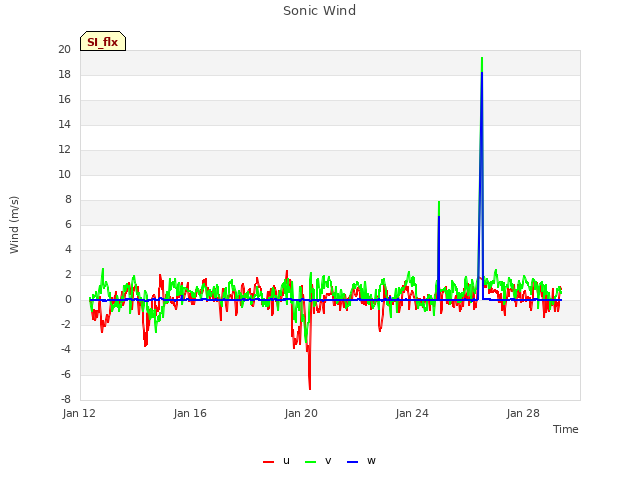Click the Jan 20 axis label
This screenshot has height=480, width=640.
pyautogui.click(x=301, y=413)
